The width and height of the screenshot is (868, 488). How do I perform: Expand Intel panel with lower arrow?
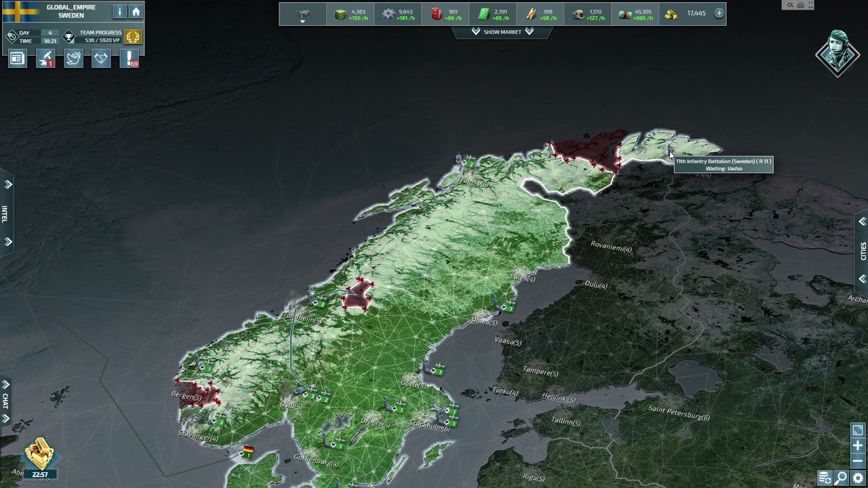click(8, 241)
